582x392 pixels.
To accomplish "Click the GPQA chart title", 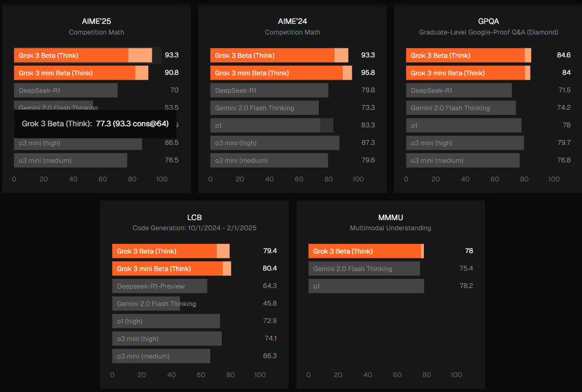I will (489, 21).
